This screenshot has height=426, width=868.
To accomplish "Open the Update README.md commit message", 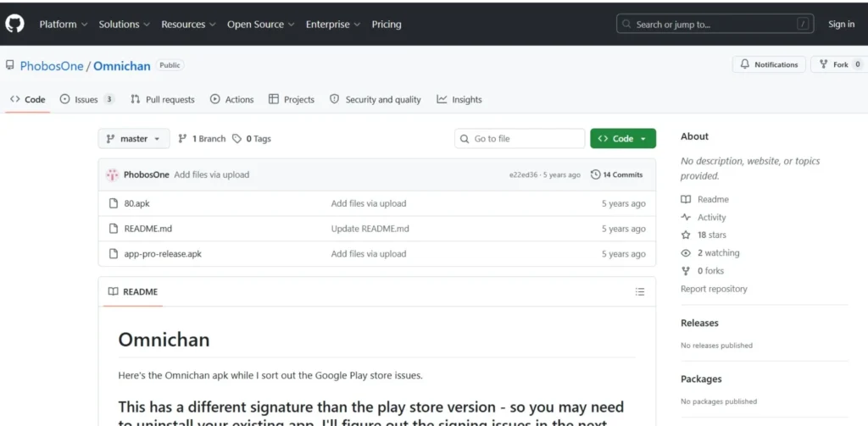I will 370,229.
